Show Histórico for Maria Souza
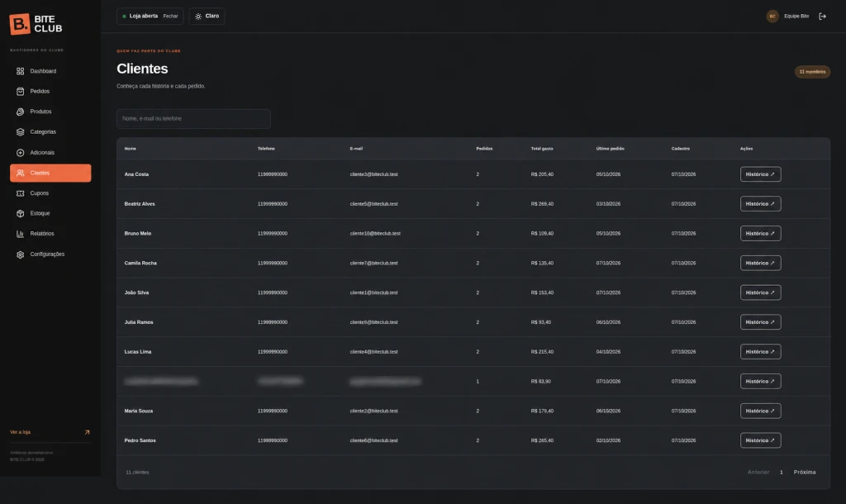This screenshot has width=846, height=504. [760, 411]
